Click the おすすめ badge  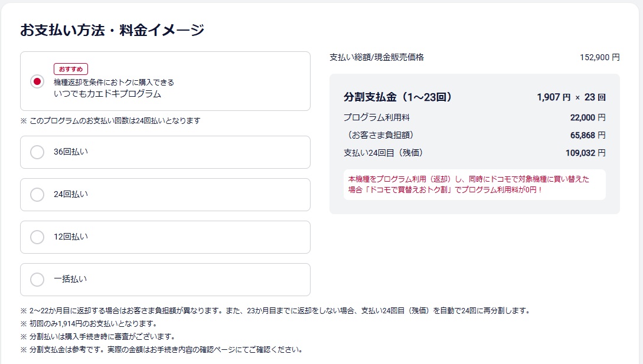click(x=71, y=69)
